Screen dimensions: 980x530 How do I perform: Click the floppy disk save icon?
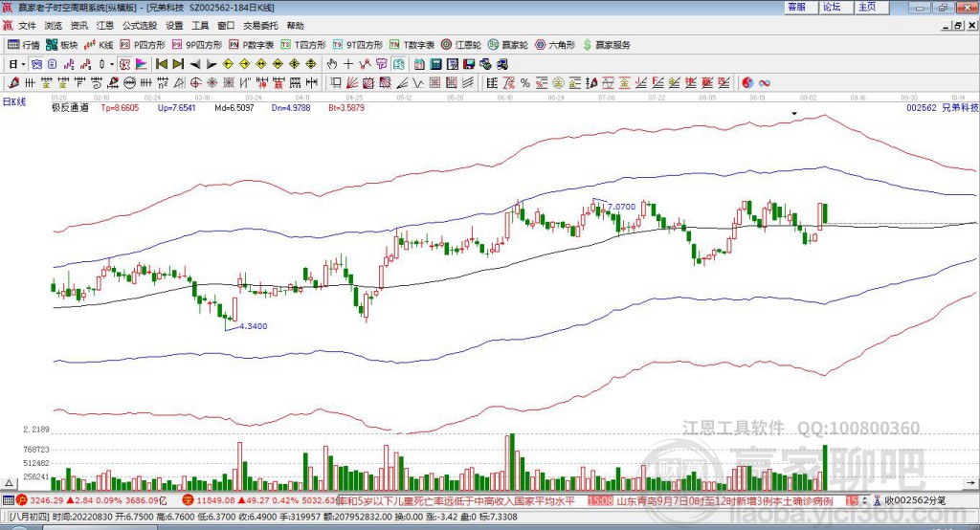pyautogui.click(x=470, y=64)
